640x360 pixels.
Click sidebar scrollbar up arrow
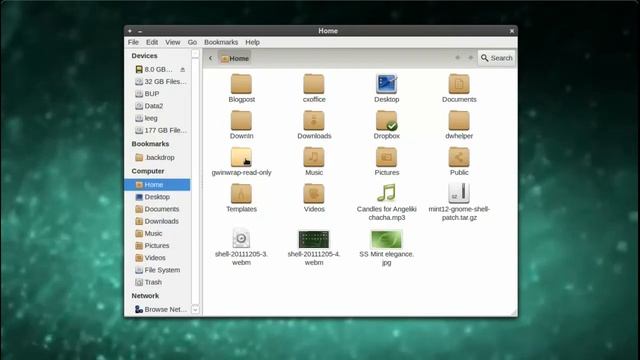[195, 54]
